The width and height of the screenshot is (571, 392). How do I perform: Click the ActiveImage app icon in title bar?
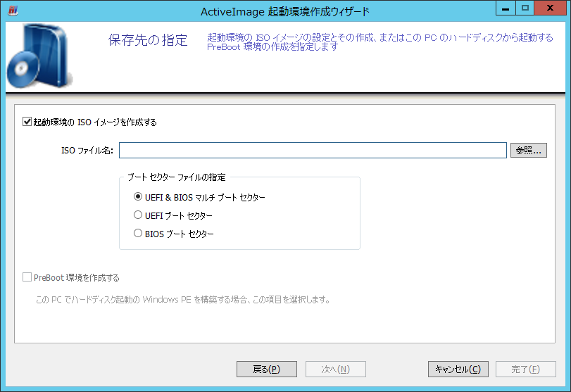click(x=13, y=11)
